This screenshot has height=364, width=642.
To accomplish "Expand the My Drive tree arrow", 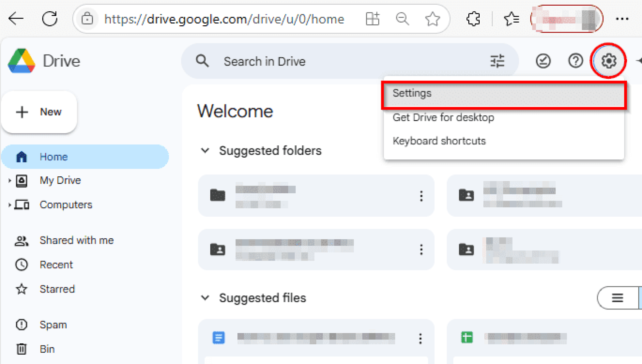I will pyautogui.click(x=9, y=180).
